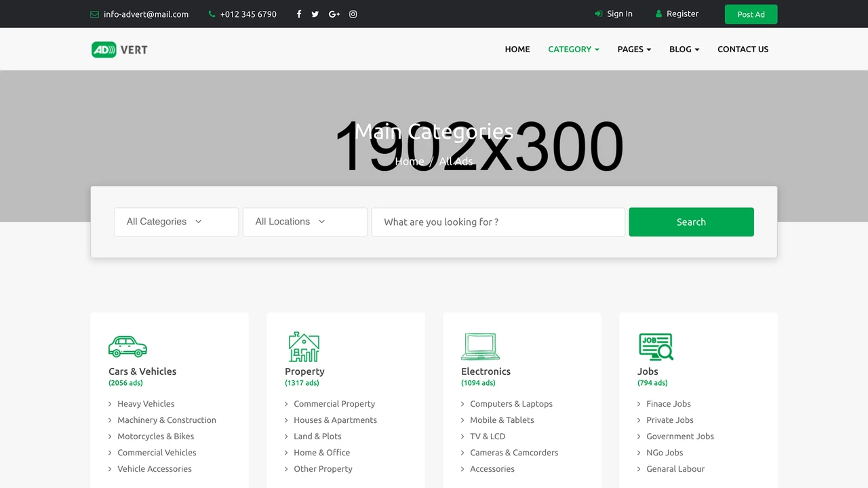Click the phone number +012 345 6790
The width and height of the screenshot is (868, 488).
pyautogui.click(x=248, y=14)
